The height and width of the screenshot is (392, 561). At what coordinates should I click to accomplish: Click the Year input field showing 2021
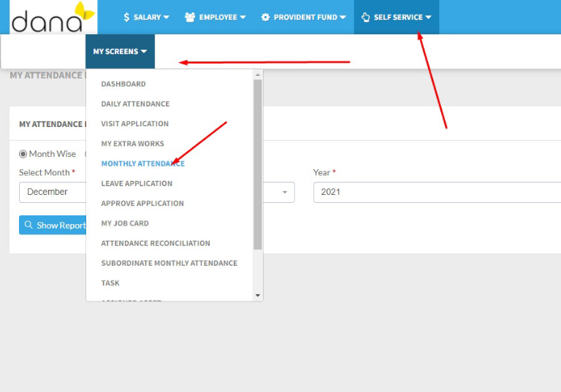coord(438,192)
